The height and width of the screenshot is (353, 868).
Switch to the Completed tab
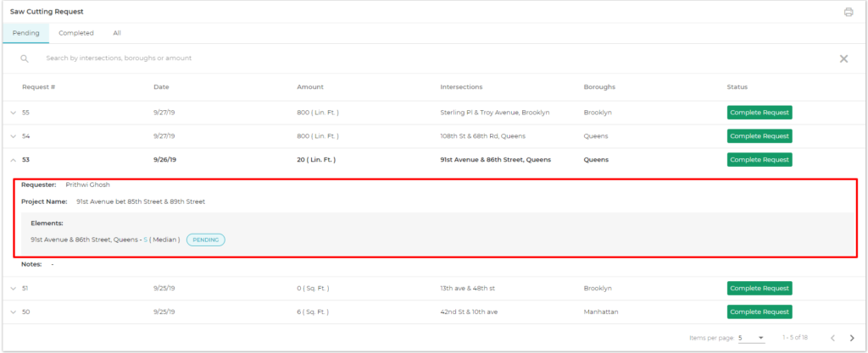tap(75, 33)
